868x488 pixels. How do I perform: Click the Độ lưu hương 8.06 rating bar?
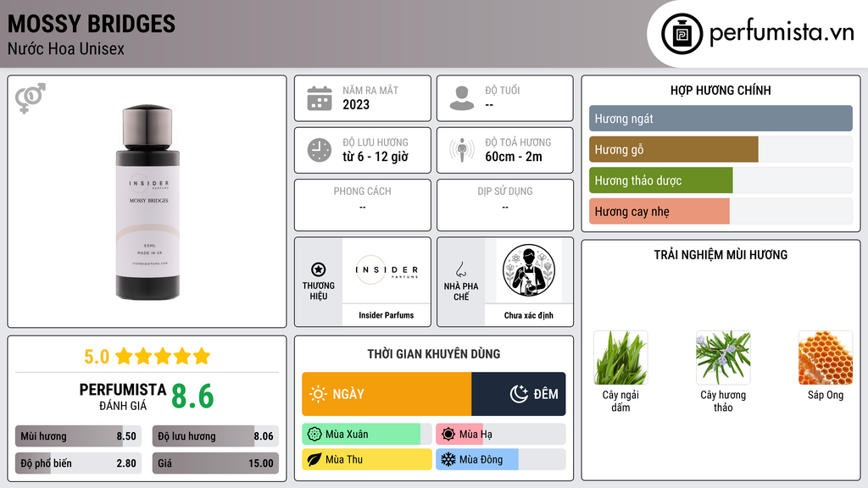pos(215,436)
